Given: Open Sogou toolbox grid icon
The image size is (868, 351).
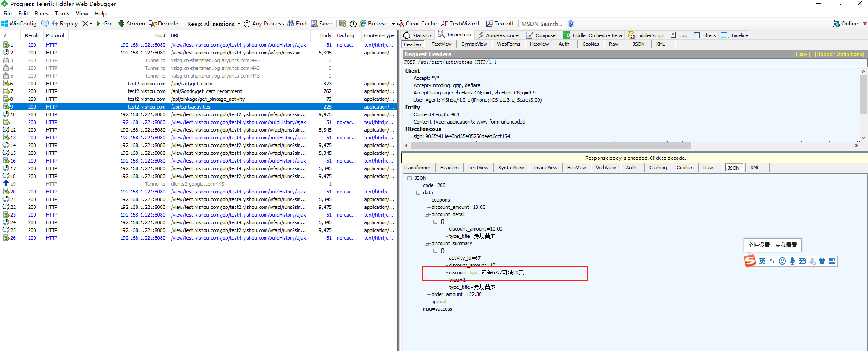Looking at the screenshot, I should (x=832, y=261).
